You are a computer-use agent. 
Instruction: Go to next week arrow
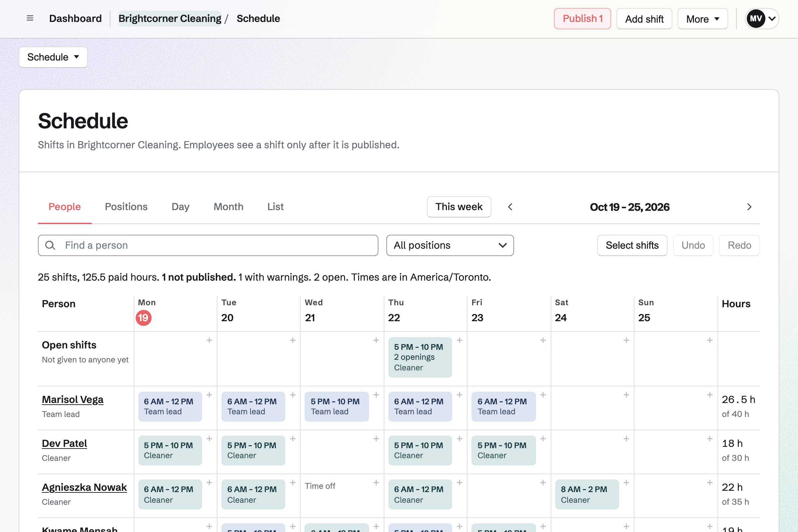click(x=749, y=207)
